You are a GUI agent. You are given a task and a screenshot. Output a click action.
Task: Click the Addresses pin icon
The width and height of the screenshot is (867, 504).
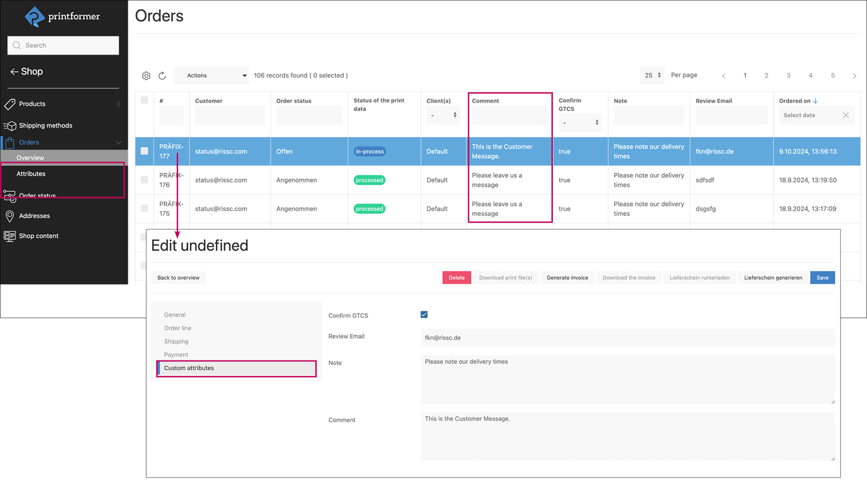[x=10, y=216]
